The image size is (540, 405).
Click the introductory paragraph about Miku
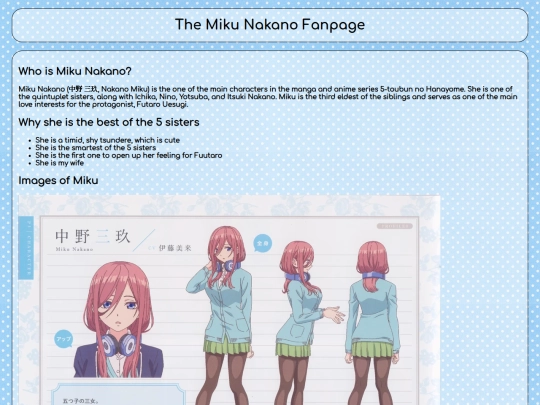(x=268, y=97)
